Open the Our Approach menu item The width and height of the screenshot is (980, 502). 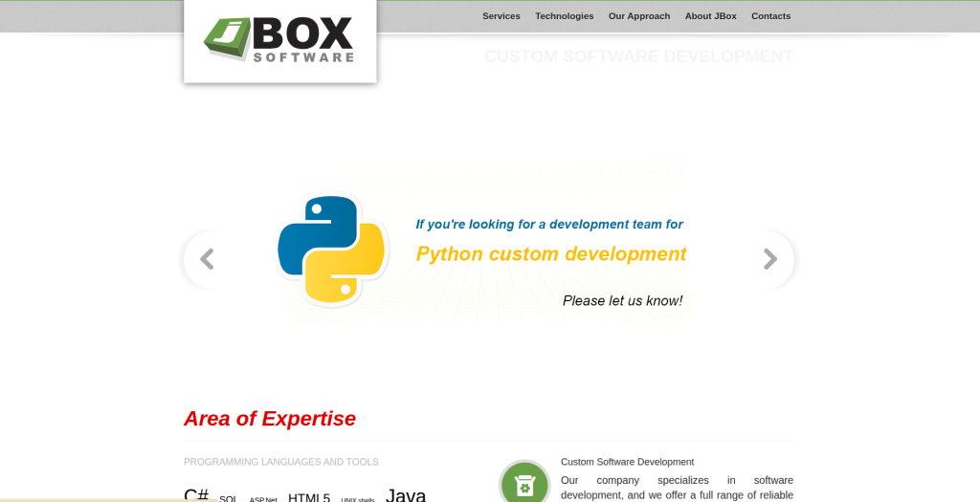[x=639, y=16]
